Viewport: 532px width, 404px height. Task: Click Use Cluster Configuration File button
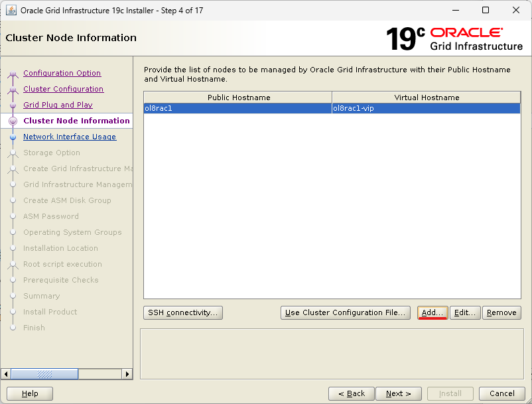(x=346, y=312)
